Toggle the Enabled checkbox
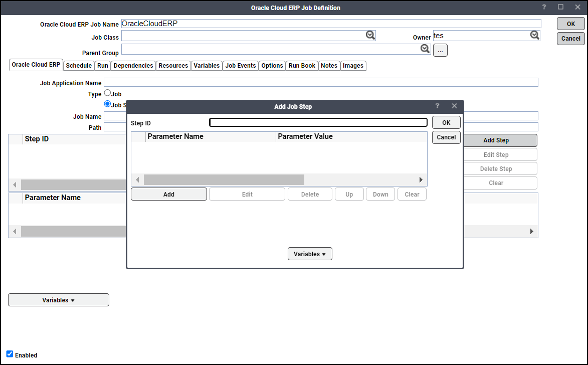588x365 pixels. click(x=10, y=354)
